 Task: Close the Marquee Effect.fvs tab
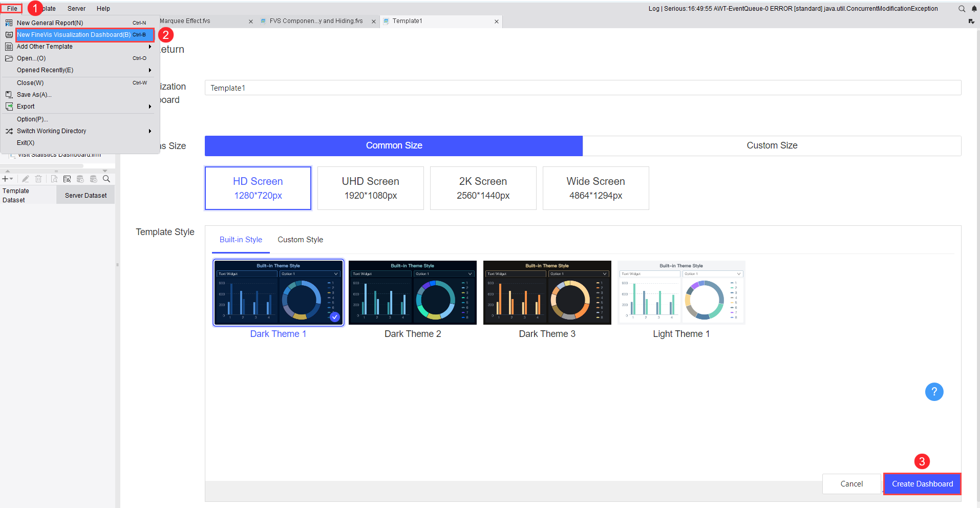point(251,22)
